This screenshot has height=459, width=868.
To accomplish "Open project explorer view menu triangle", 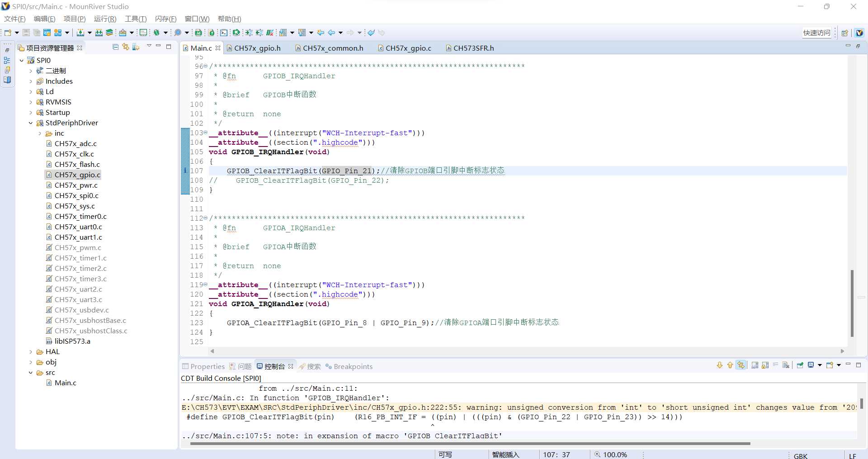I will coord(149,46).
